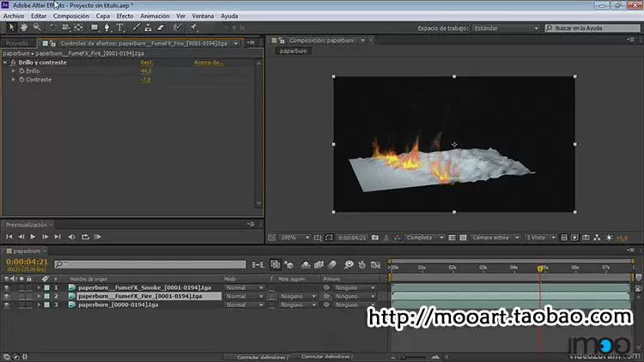This screenshot has width=644, height=362.
Task: Open the 100% magnification dropdown
Action: point(294,238)
